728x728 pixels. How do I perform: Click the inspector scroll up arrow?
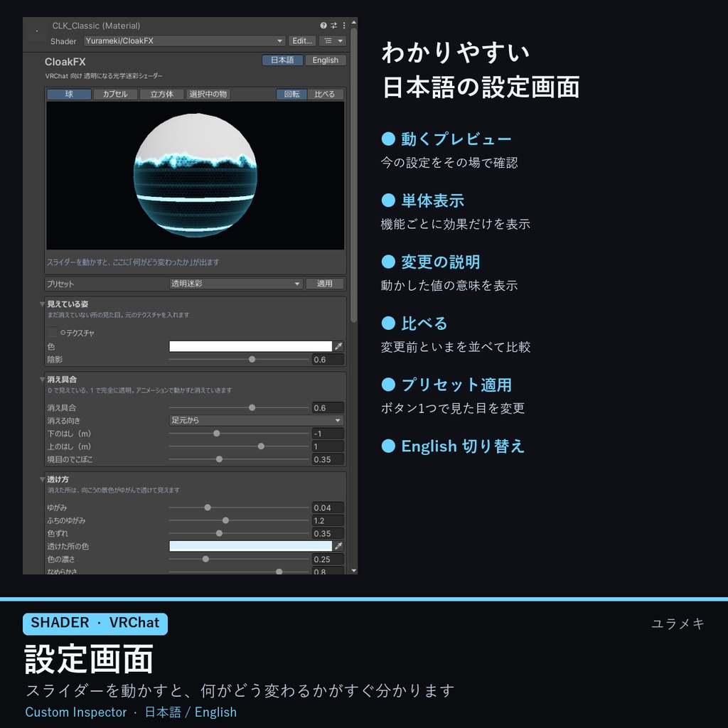point(354,22)
